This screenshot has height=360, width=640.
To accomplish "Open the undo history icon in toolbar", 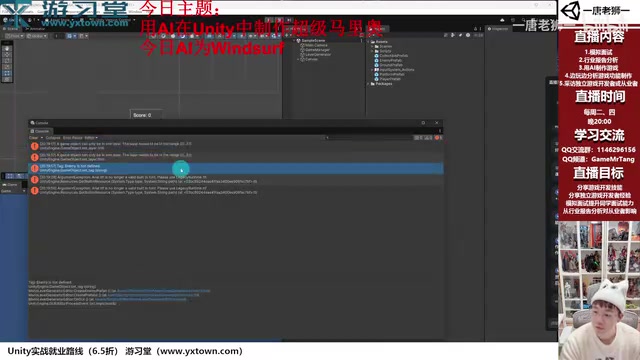I will pyautogui.click(x=513, y=20).
